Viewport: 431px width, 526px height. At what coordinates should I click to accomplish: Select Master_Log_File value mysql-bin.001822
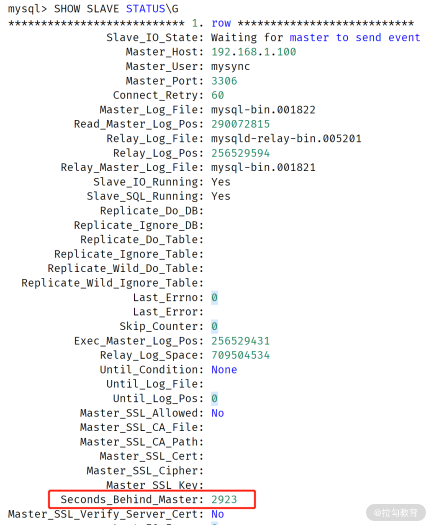263,110
